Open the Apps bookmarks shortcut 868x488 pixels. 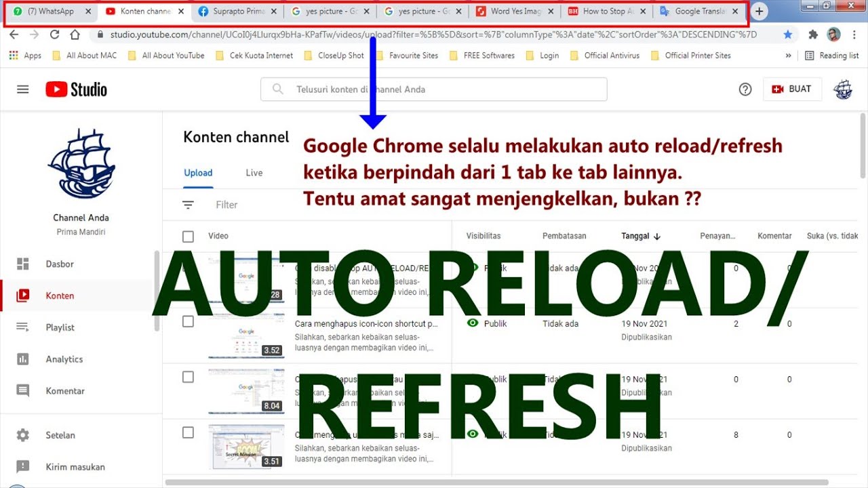click(x=25, y=56)
